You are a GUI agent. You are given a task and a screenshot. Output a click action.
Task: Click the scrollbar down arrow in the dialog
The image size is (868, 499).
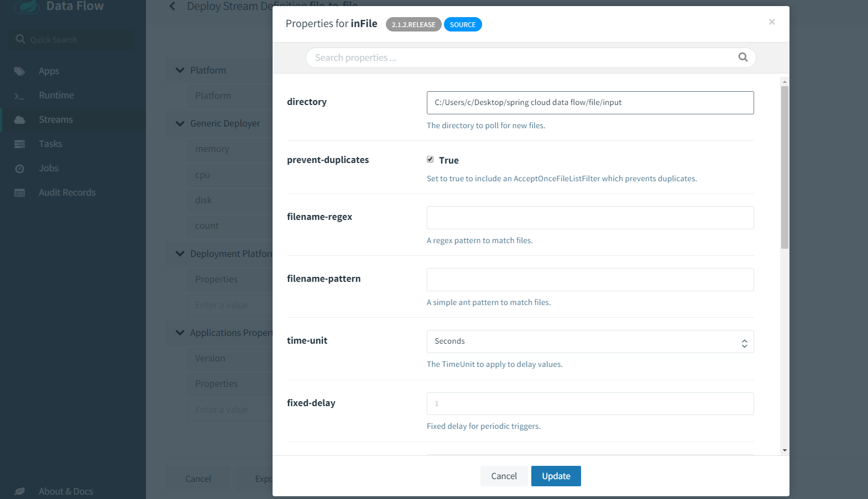click(785, 450)
